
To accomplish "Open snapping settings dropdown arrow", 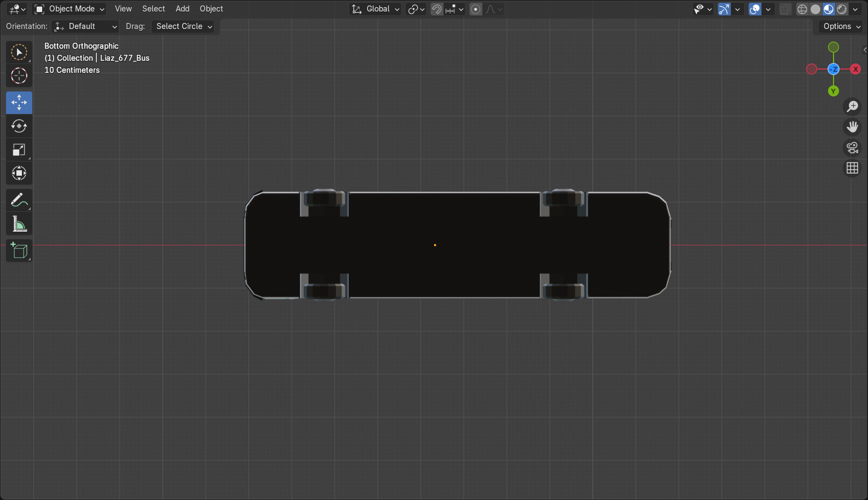I will pos(455,9).
